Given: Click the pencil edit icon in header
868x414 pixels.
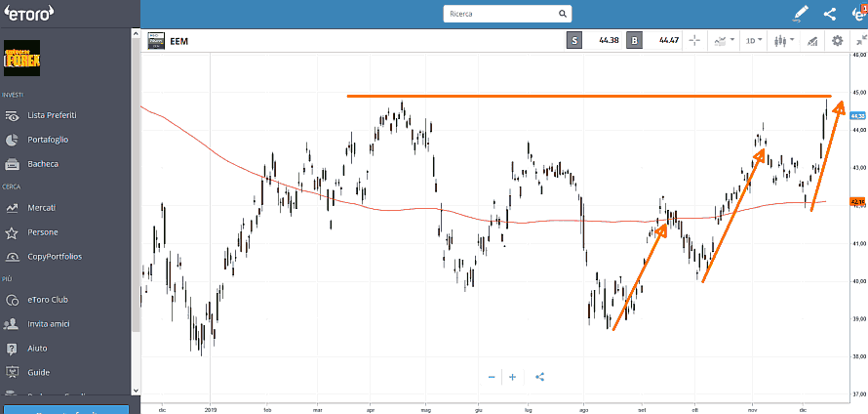Looking at the screenshot, I should point(801,14).
